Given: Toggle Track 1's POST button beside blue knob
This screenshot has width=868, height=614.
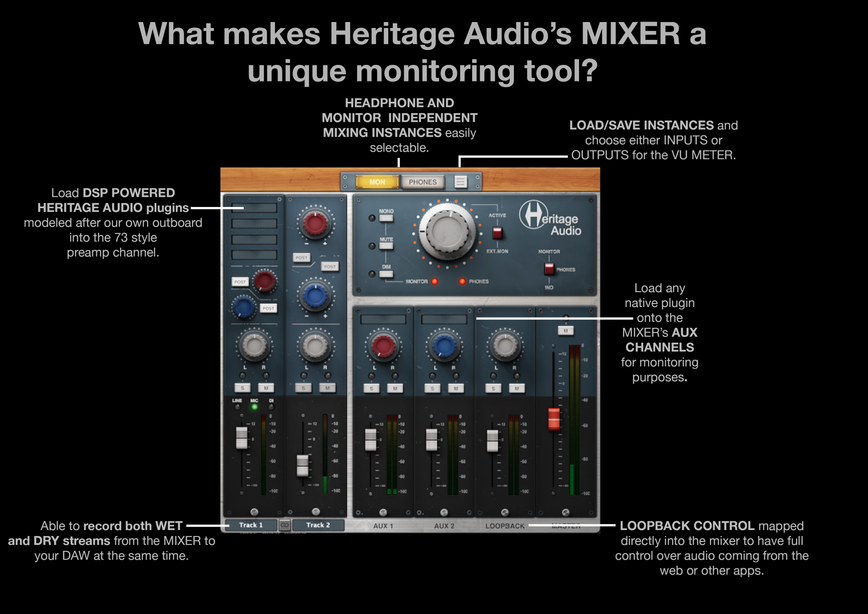Looking at the screenshot, I should (x=268, y=308).
